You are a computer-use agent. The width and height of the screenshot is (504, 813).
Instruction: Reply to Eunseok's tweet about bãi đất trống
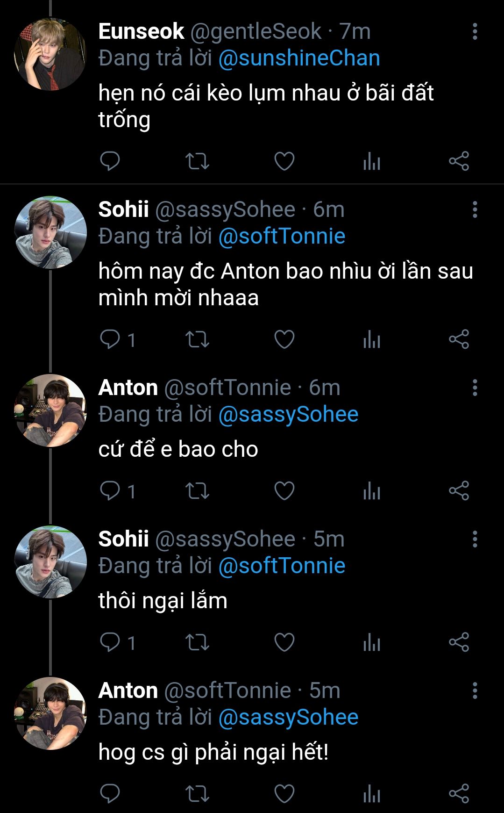(110, 161)
